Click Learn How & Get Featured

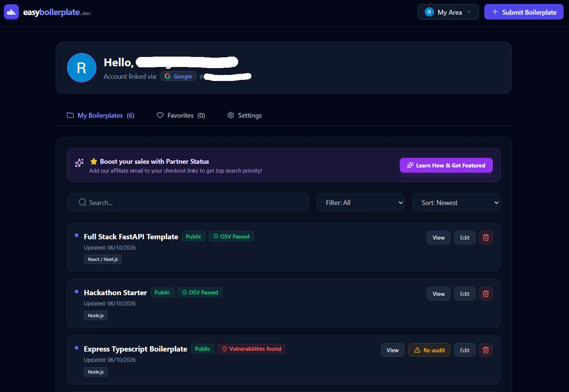tap(446, 165)
